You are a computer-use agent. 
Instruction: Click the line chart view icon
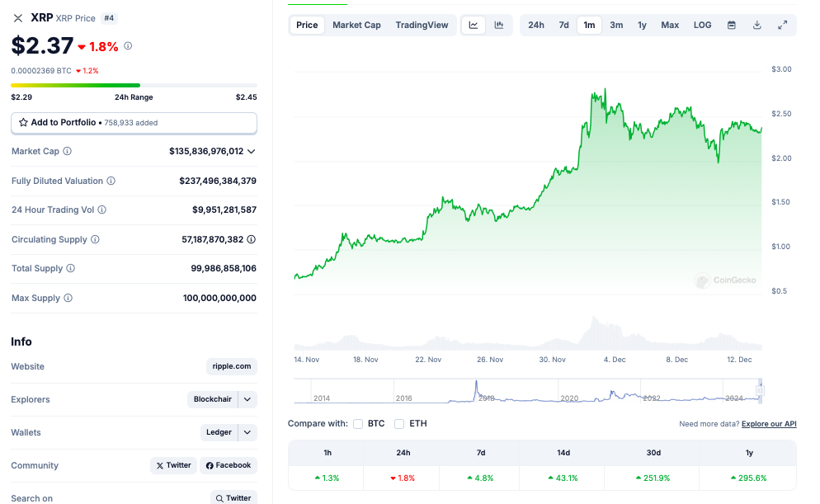pyautogui.click(x=474, y=25)
